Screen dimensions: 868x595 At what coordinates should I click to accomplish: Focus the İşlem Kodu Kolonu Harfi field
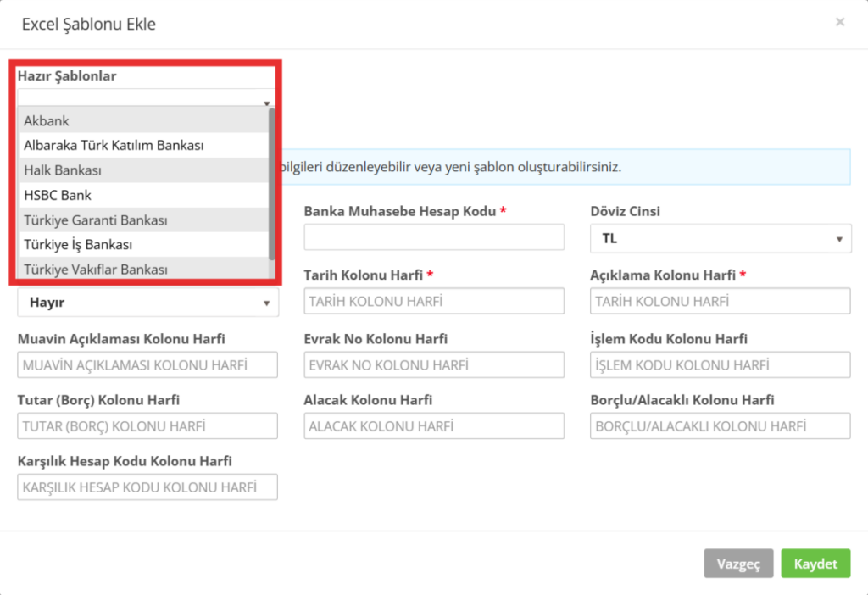pyautogui.click(x=721, y=364)
